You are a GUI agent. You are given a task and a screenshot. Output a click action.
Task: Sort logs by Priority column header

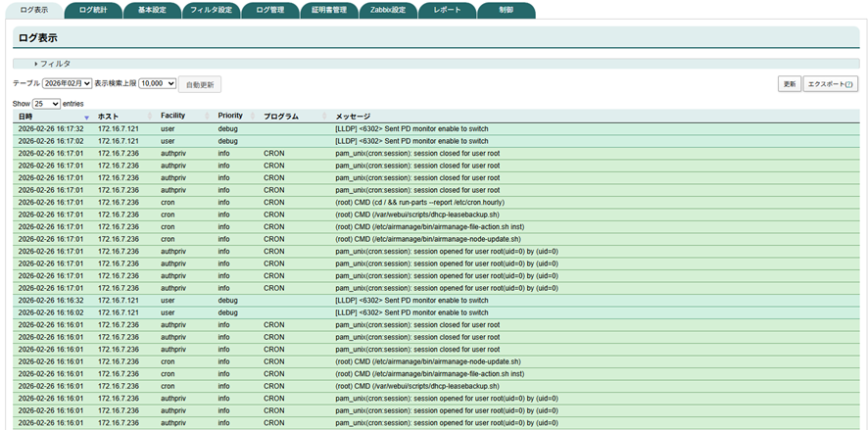tap(230, 117)
